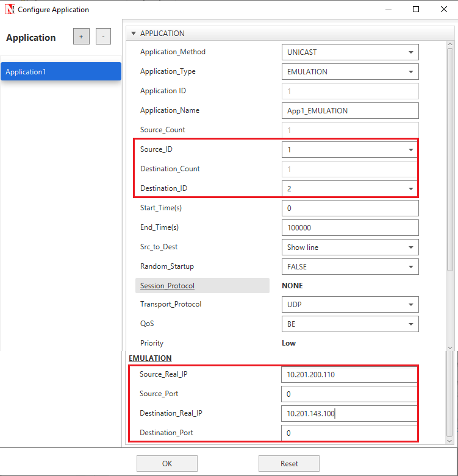Collapse the APPLICATION section
The image size is (458, 476).
coord(134,34)
